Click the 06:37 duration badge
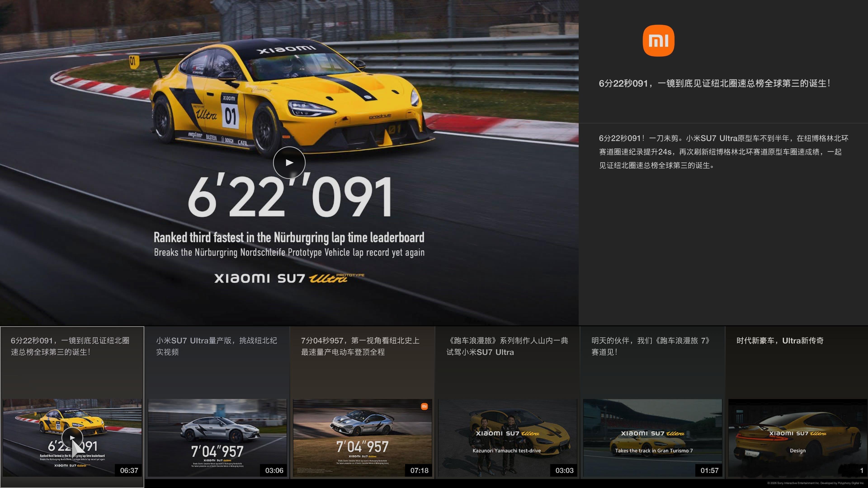The width and height of the screenshot is (868, 488). (129, 470)
